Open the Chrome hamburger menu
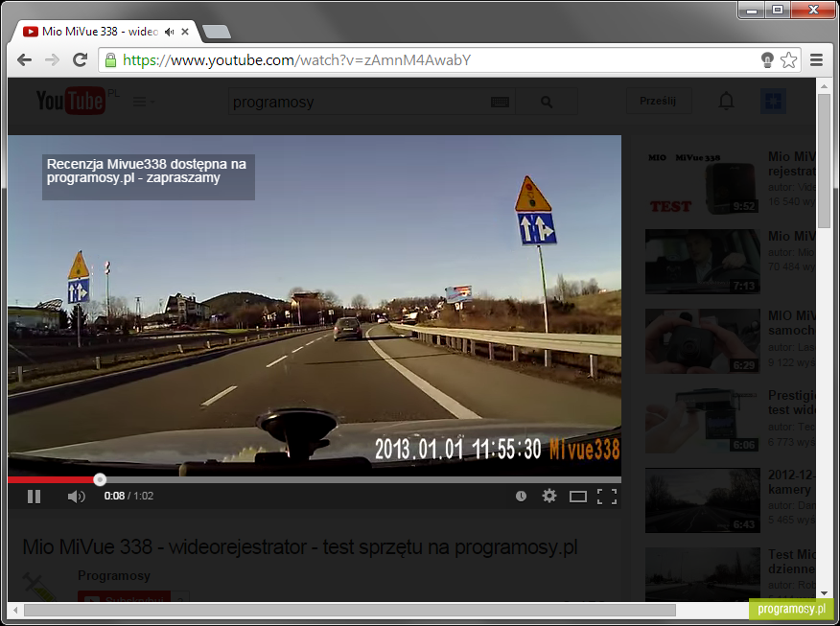This screenshot has height=626, width=840. click(x=816, y=60)
